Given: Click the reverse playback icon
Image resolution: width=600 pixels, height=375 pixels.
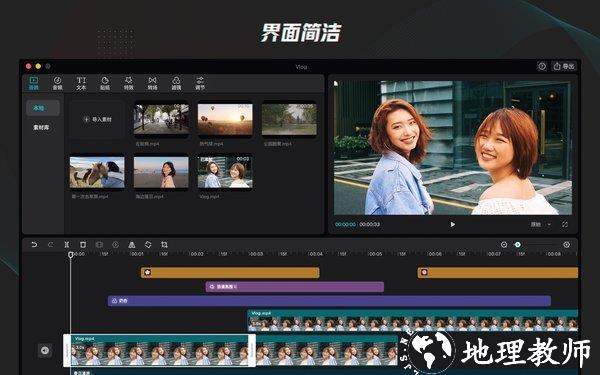Looking at the screenshot, I should [x=115, y=245].
